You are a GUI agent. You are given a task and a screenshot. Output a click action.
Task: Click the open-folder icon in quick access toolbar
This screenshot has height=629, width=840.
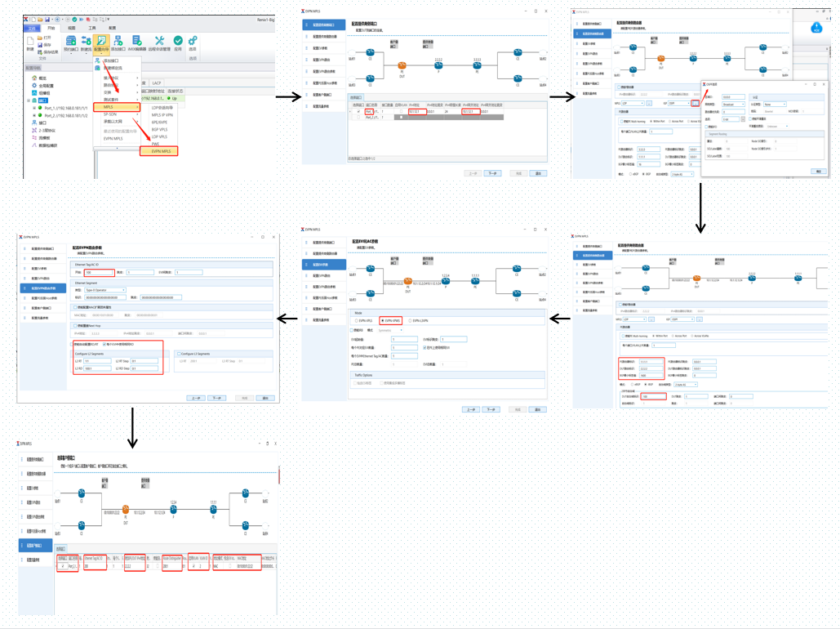pos(40,20)
